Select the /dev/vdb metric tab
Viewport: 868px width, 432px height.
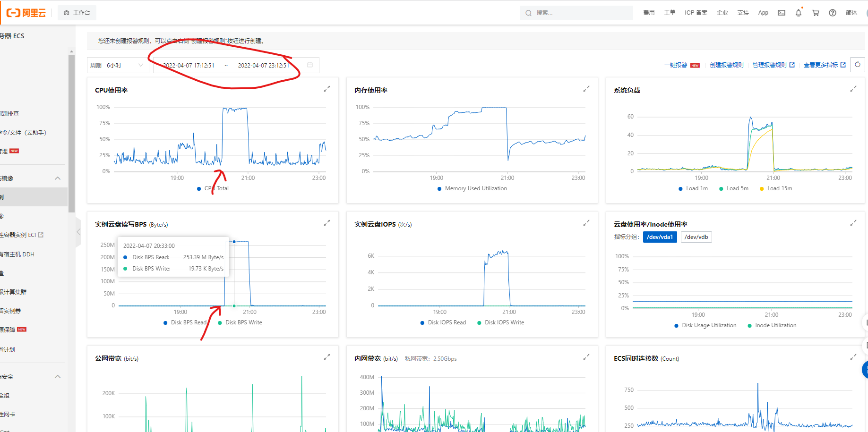point(696,237)
